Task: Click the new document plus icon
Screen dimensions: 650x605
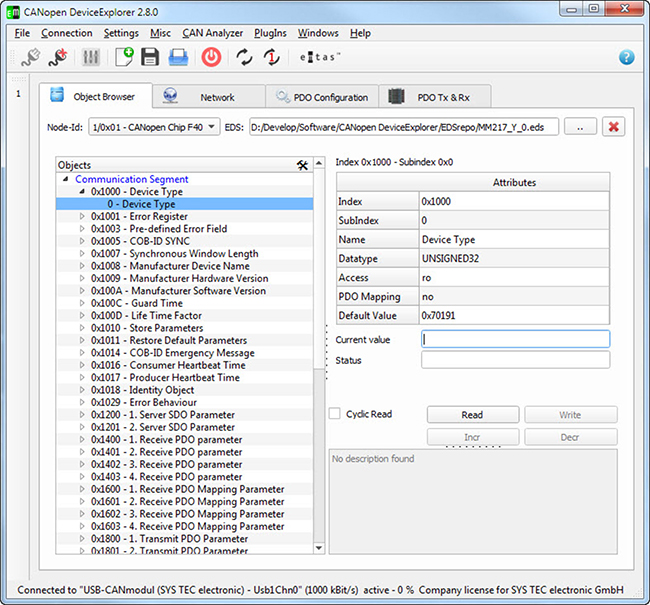Action: pyautogui.click(x=123, y=57)
